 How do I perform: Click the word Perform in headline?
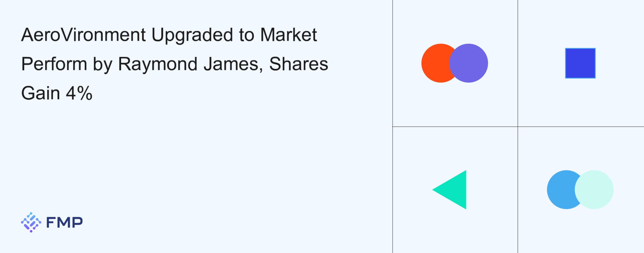tap(54, 64)
